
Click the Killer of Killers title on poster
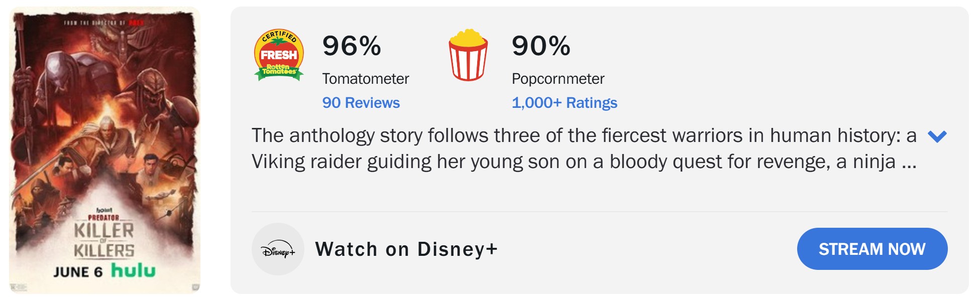104,240
